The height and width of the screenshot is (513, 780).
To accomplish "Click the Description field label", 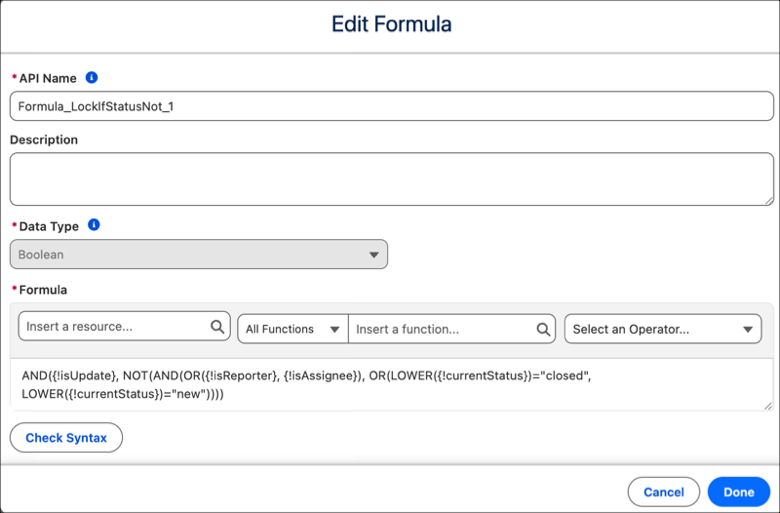I will click(x=44, y=140).
